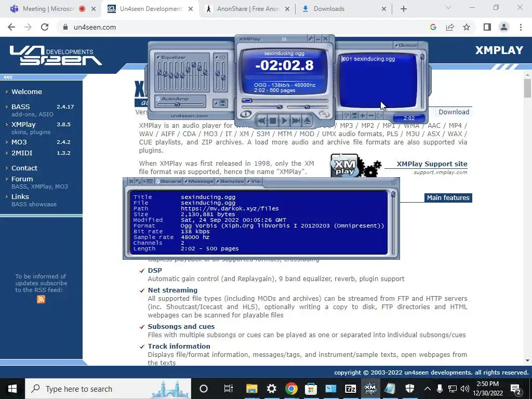Stop playback in XMPlay
Screen dimensions: 532x399
click(273, 121)
